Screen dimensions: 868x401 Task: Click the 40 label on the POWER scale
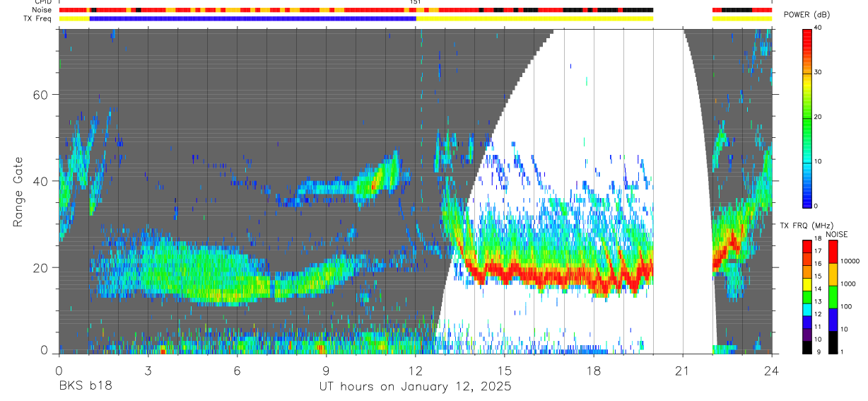point(818,28)
